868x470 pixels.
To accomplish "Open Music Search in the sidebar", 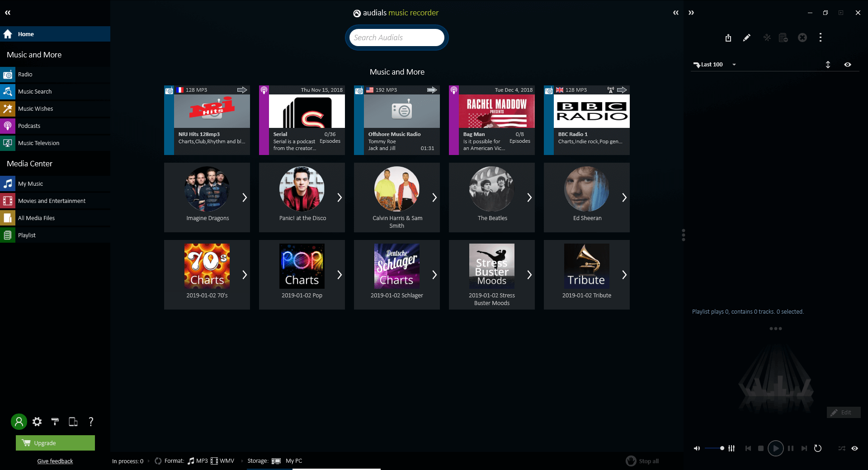I will tap(55, 91).
